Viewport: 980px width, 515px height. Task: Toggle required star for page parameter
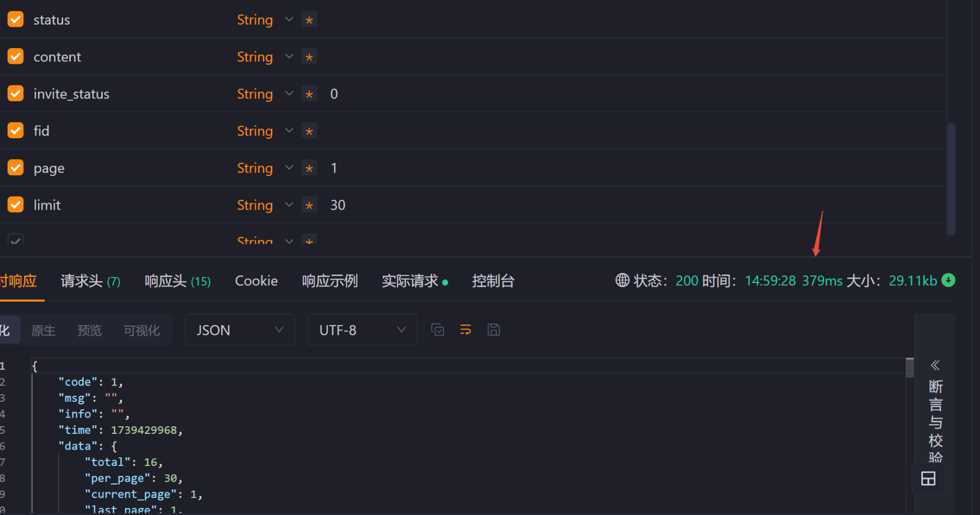click(309, 168)
